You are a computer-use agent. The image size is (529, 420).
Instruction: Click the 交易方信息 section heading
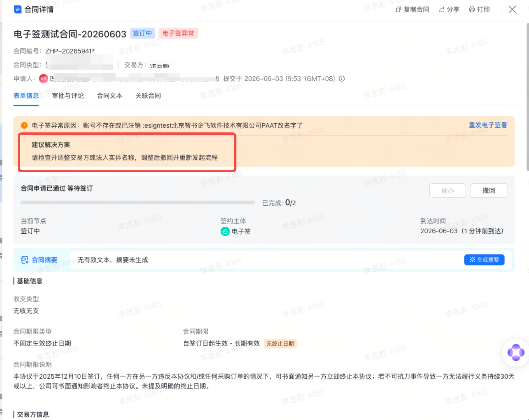33,414
